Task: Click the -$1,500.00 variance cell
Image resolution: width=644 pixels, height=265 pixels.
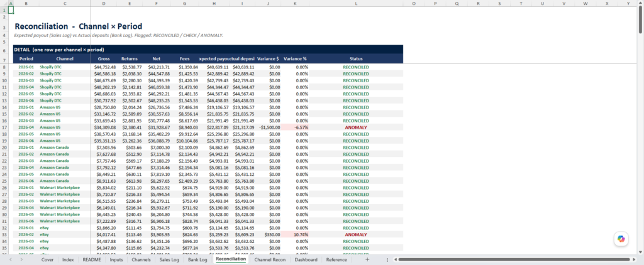Action: pyautogui.click(x=268, y=127)
